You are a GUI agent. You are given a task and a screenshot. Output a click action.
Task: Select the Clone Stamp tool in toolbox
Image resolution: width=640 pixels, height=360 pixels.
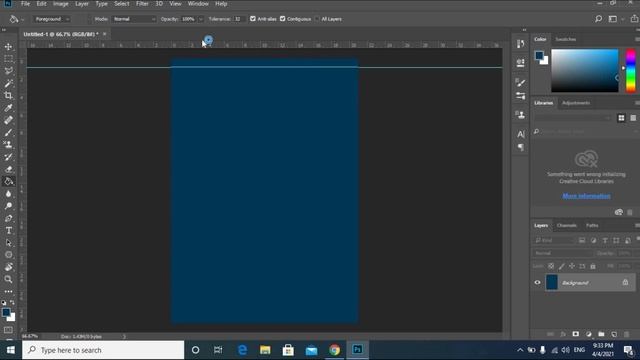(8, 144)
